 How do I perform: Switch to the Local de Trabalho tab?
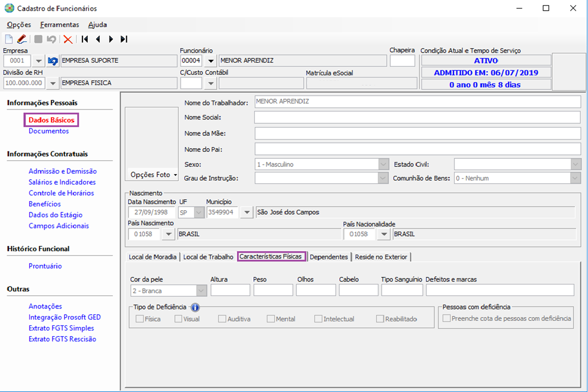click(208, 257)
